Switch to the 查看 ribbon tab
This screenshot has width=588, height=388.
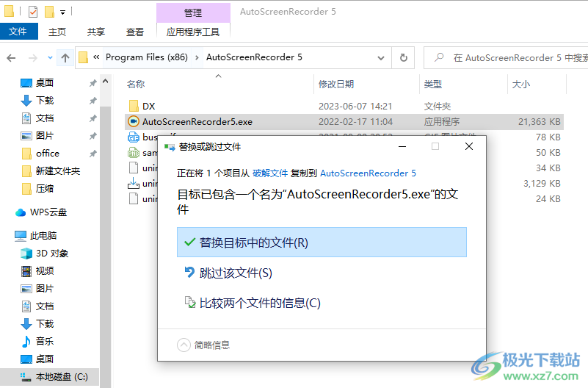(135, 32)
